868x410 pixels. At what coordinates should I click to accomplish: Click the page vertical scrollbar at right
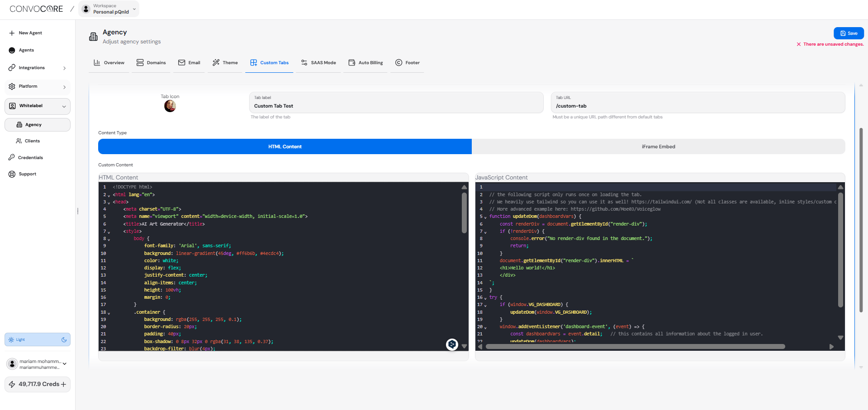coord(861,220)
